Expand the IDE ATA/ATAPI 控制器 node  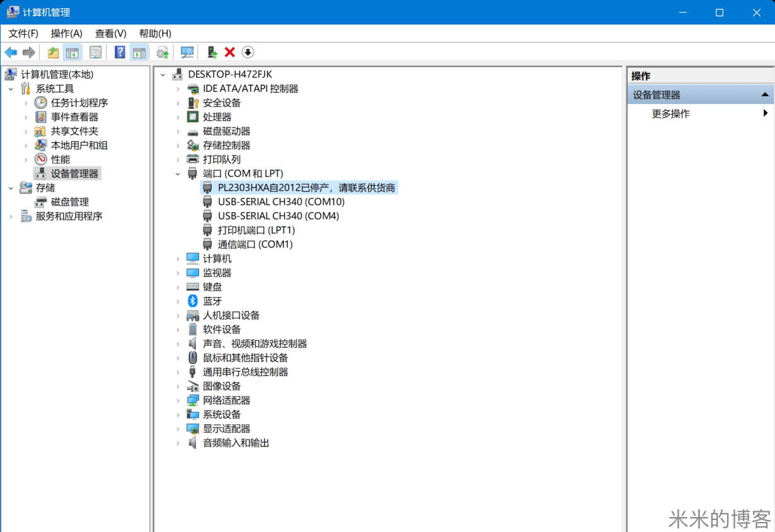178,88
